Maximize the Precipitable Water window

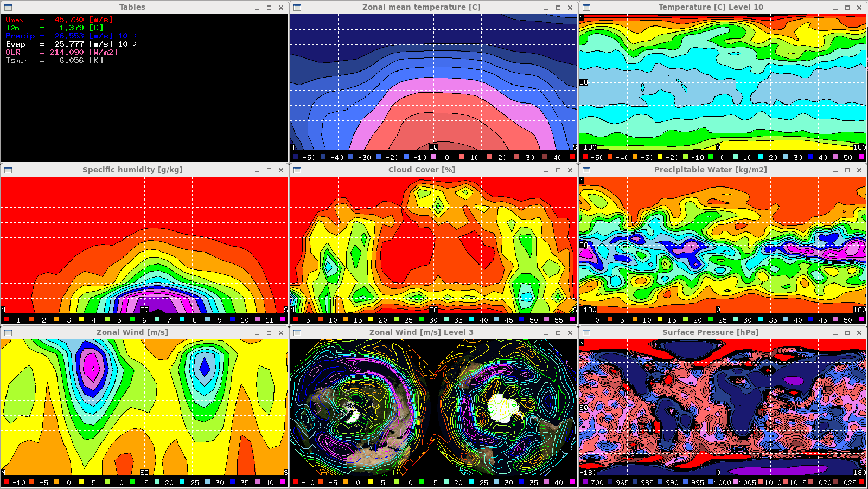coord(847,170)
